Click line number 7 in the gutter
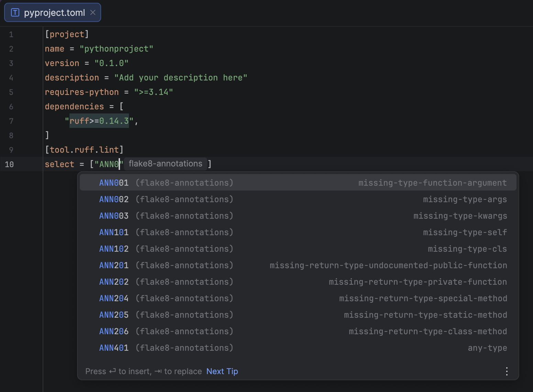The image size is (533, 392). pyautogui.click(x=11, y=121)
